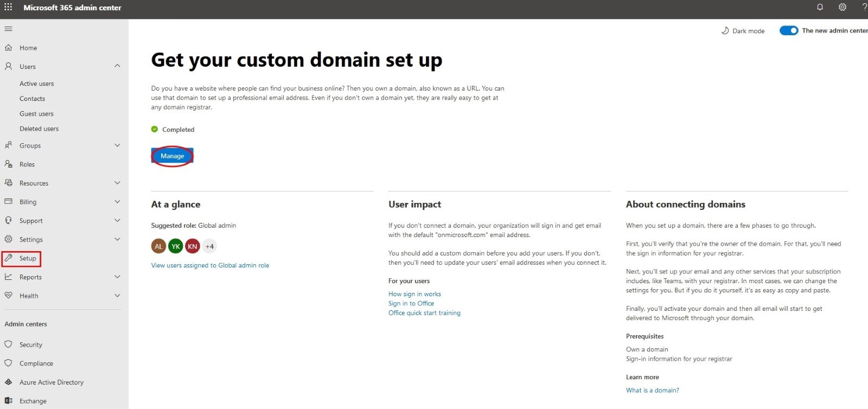
Task: Toggle off the new admin center
Action: click(x=788, y=31)
